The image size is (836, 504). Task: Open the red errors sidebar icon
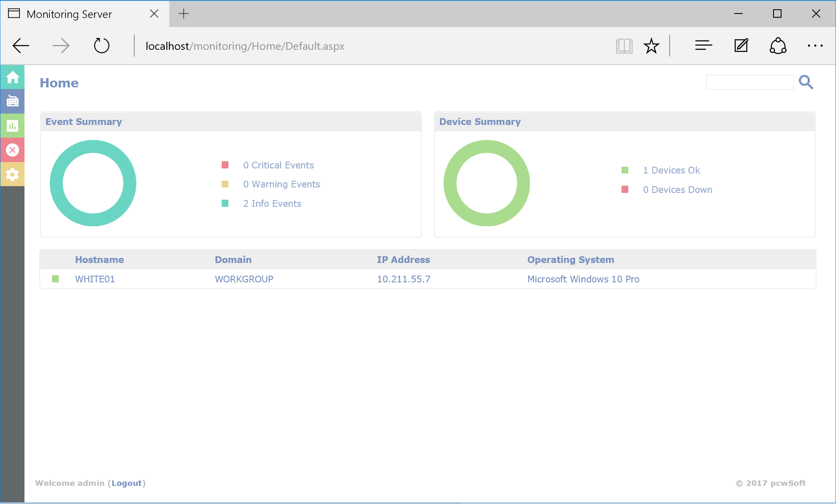tap(12, 150)
